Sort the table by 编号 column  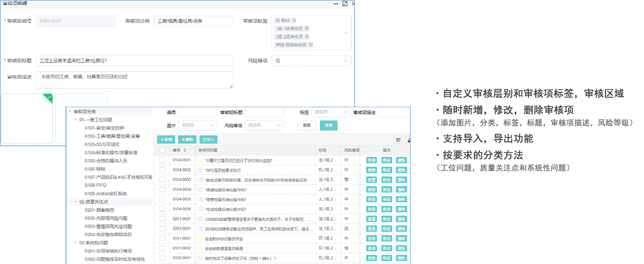click(184, 150)
